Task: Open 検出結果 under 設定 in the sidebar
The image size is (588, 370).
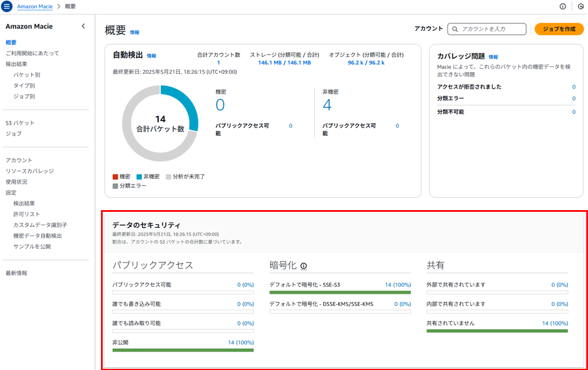Action: tap(24, 203)
